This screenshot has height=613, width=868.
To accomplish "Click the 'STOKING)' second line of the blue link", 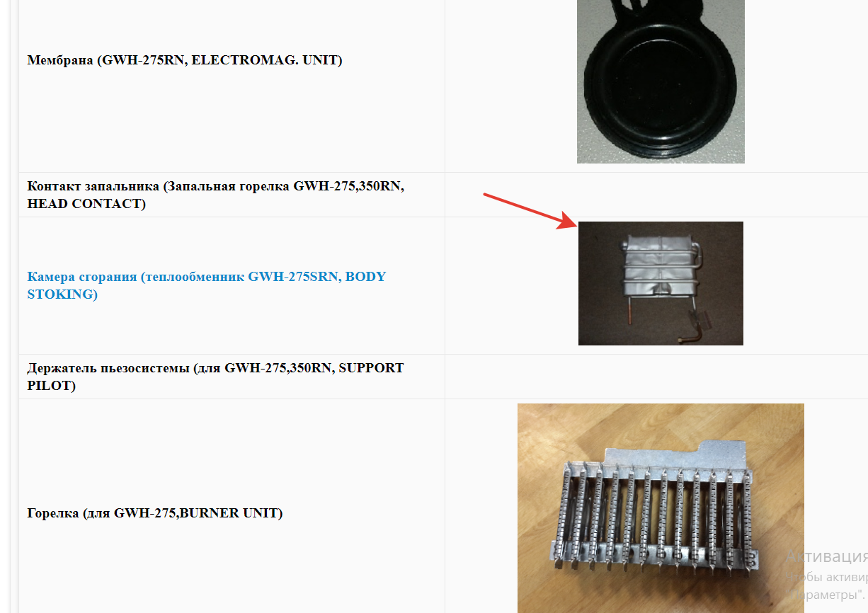I will 62,294.
